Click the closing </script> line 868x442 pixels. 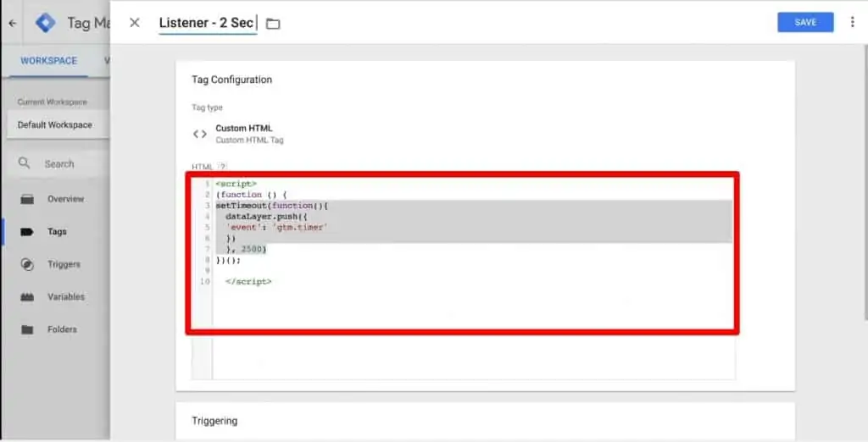click(x=248, y=282)
